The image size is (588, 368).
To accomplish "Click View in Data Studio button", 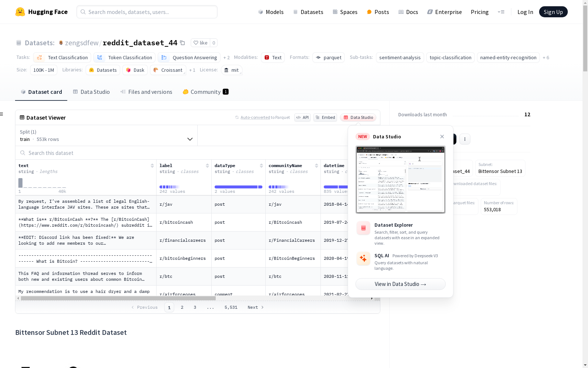I will 401,284.
